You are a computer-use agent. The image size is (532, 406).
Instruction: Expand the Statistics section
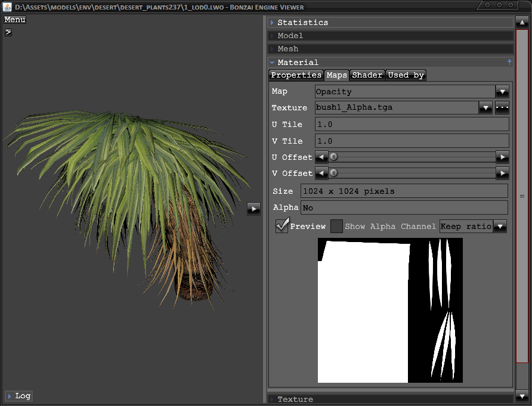pos(302,22)
